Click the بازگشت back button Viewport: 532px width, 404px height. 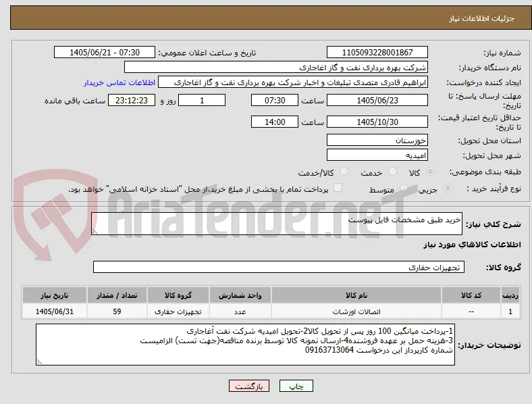pyautogui.click(x=249, y=386)
